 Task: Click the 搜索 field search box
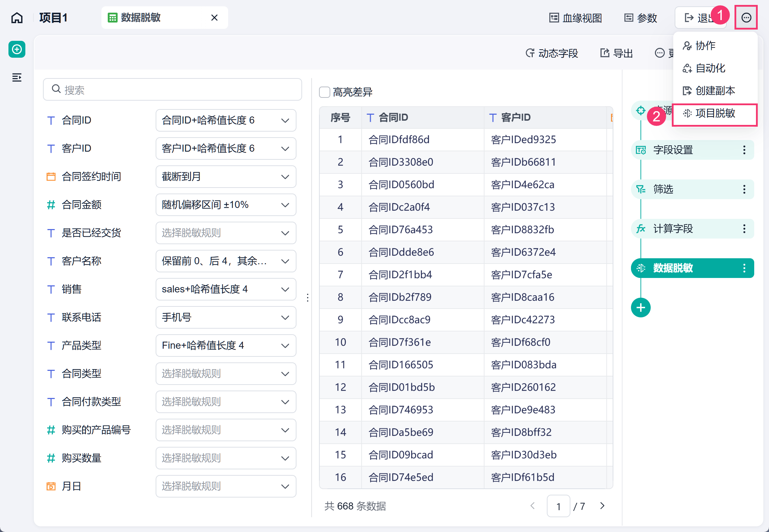point(173,89)
